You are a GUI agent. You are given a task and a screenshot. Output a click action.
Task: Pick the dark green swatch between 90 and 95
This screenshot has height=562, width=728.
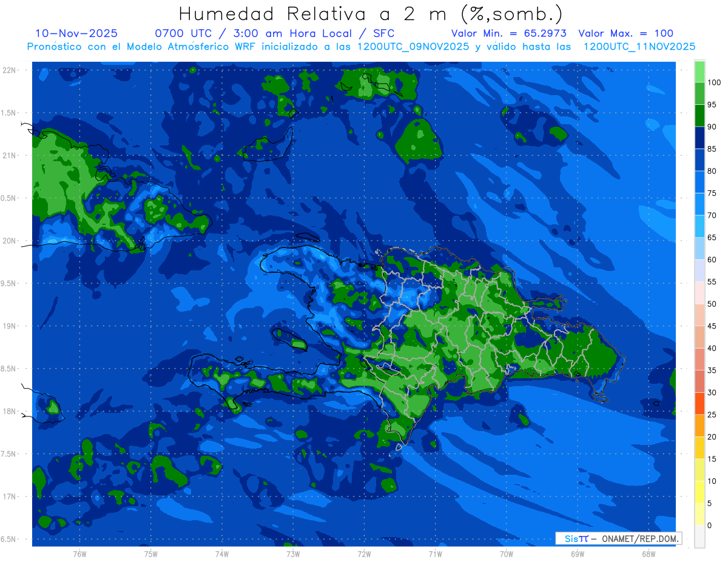point(699,116)
